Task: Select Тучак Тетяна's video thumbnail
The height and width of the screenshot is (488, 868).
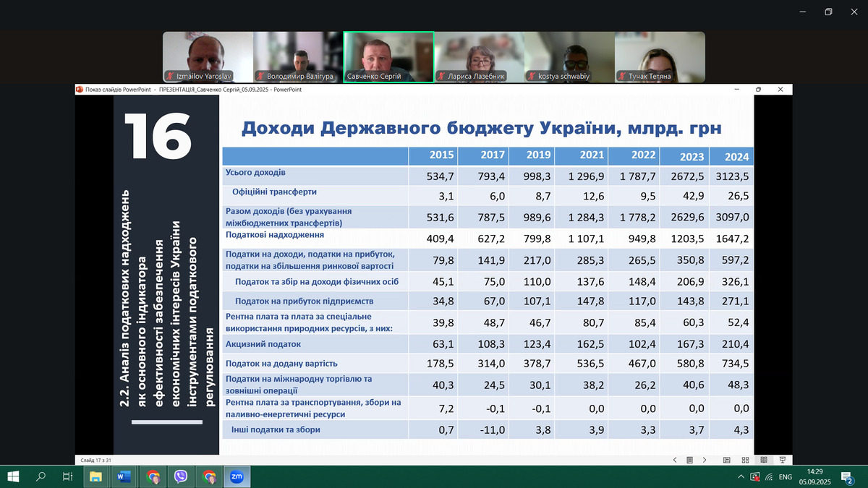Action: click(660, 57)
